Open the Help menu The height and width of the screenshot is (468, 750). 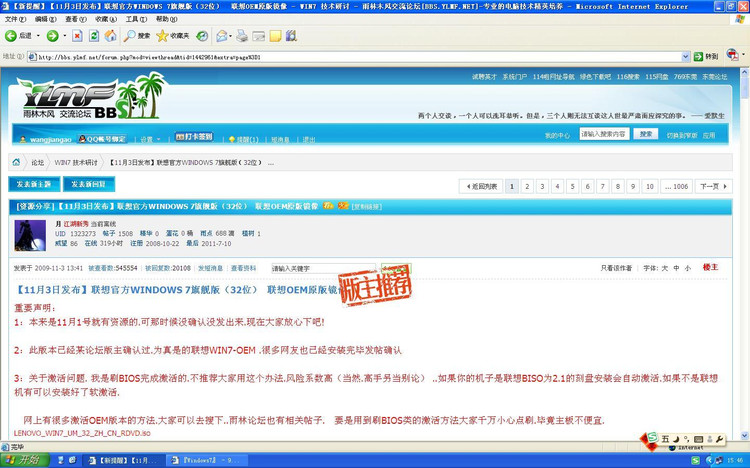pyautogui.click(x=166, y=19)
